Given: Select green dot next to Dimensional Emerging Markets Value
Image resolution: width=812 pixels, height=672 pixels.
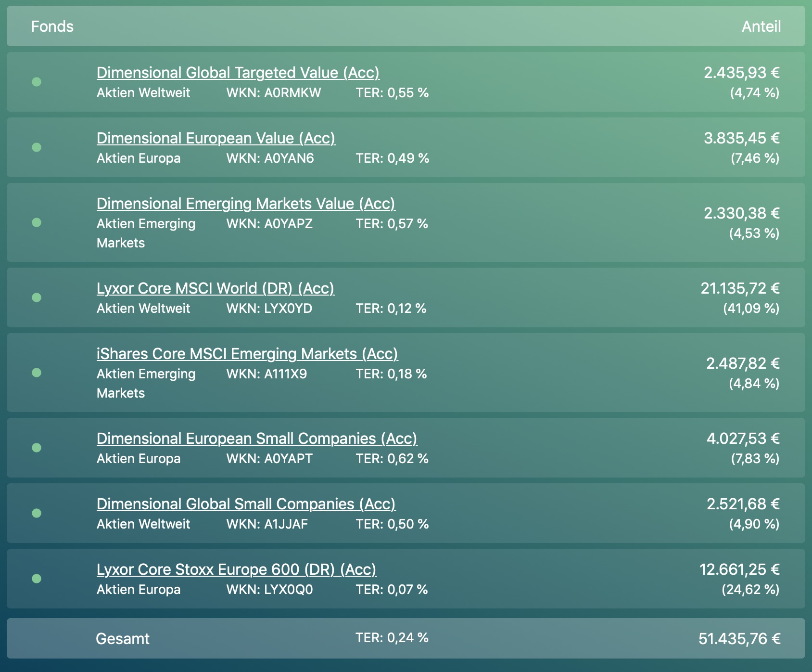Looking at the screenshot, I should point(37,222).
